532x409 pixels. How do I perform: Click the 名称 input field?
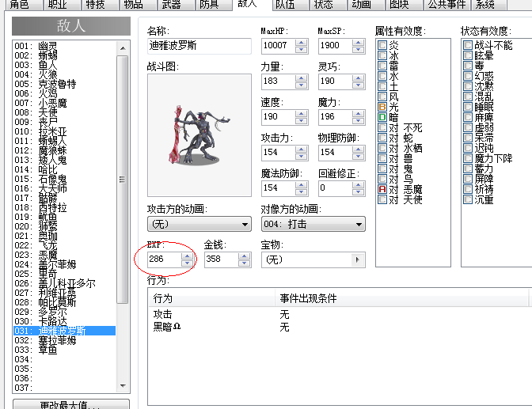[199, 46]
